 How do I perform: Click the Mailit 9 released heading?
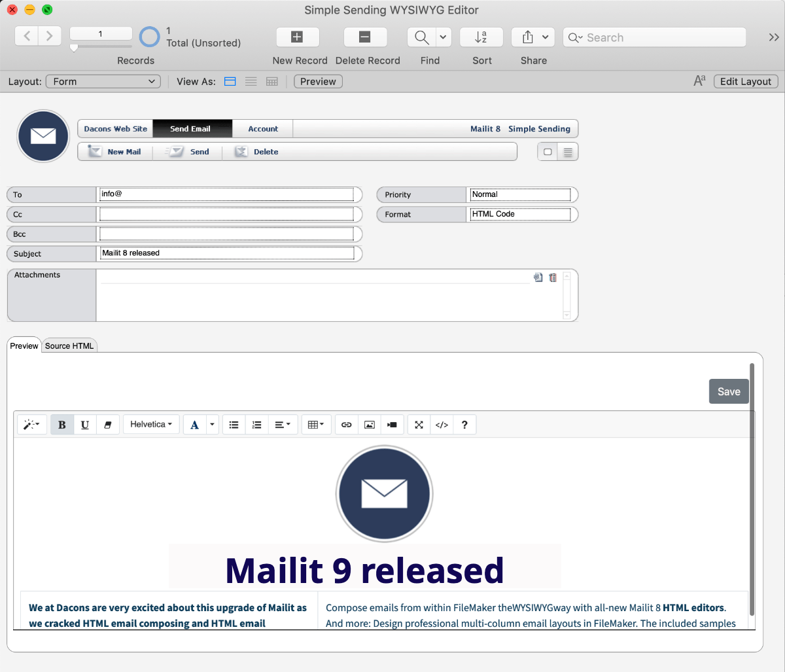click(x=364, y=570)
